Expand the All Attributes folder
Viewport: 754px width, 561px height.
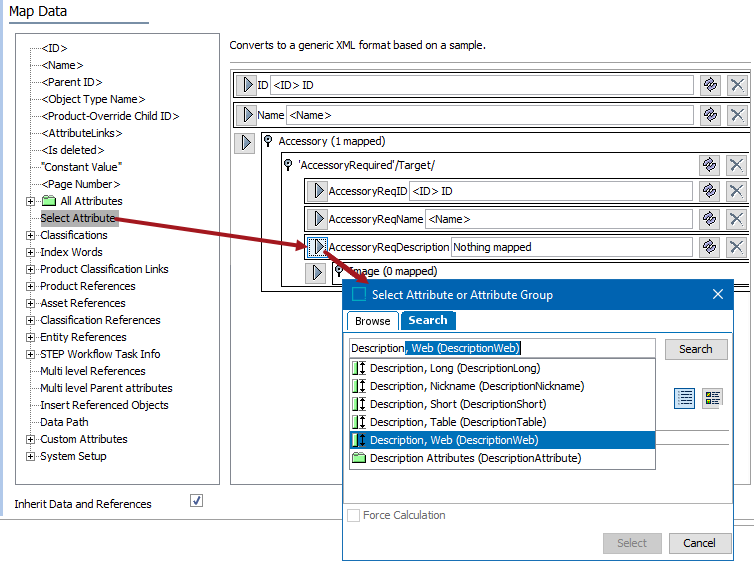(31, 201)
